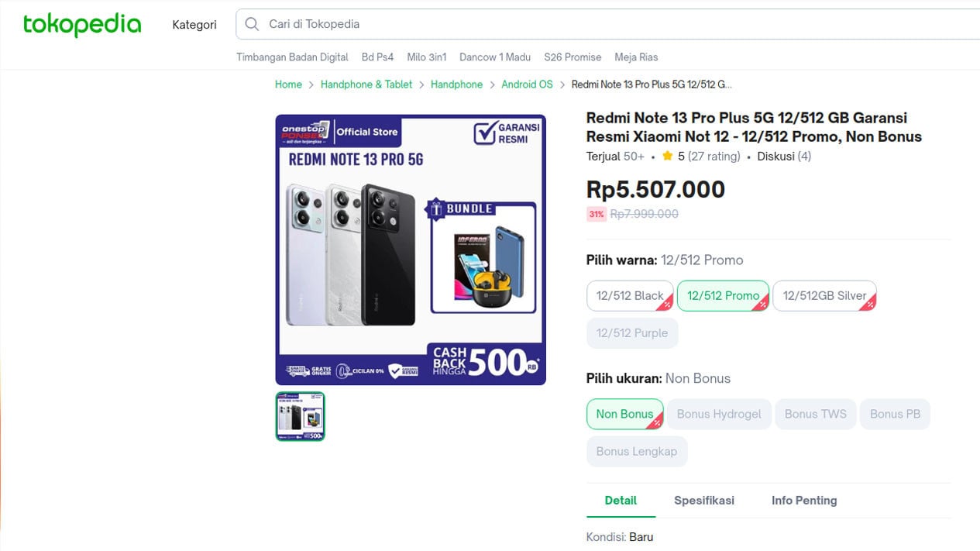Click the search magnifier icon
The height and width of the screenshot is (551, 980).
click(252, 24)
